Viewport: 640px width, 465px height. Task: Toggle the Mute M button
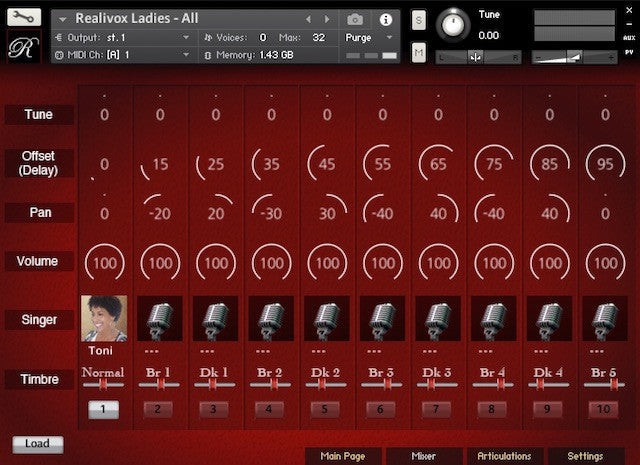418,51
